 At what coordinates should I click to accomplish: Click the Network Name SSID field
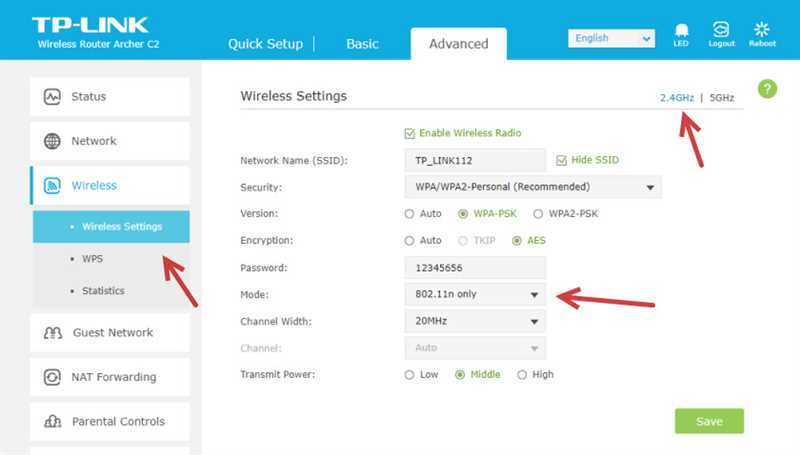pyautogui.click(x=475, y=161)
